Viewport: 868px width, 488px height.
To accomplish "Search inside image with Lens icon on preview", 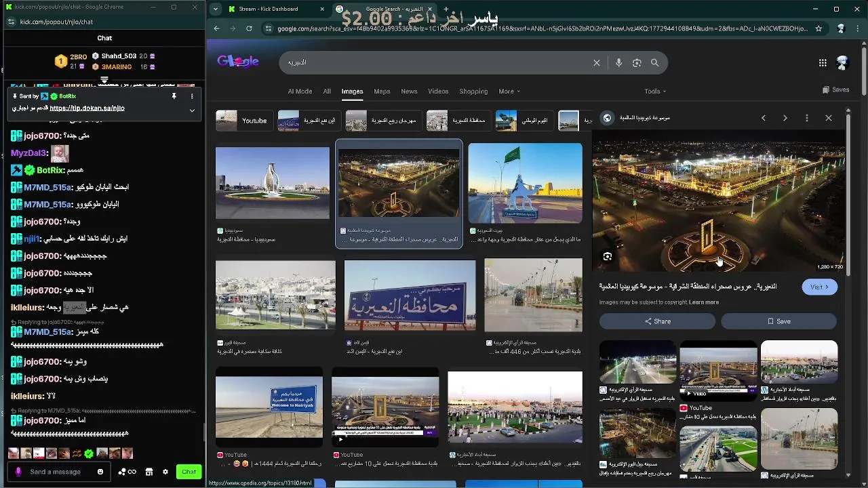I will point(608,257).
